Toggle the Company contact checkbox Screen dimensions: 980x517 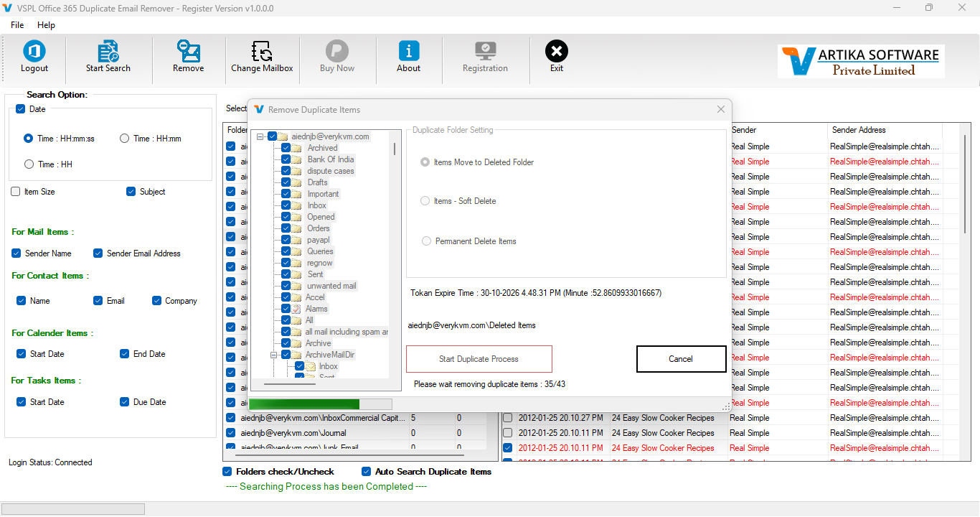156,301
